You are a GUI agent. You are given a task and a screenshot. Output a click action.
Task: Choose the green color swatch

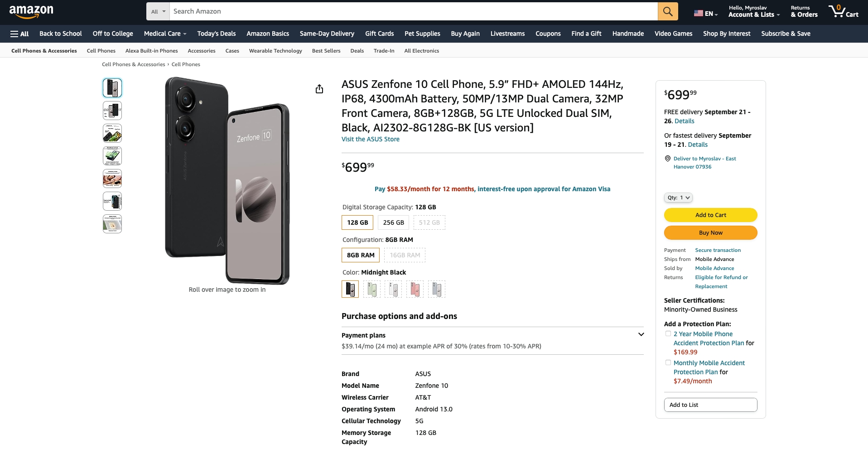coord(372,289)
